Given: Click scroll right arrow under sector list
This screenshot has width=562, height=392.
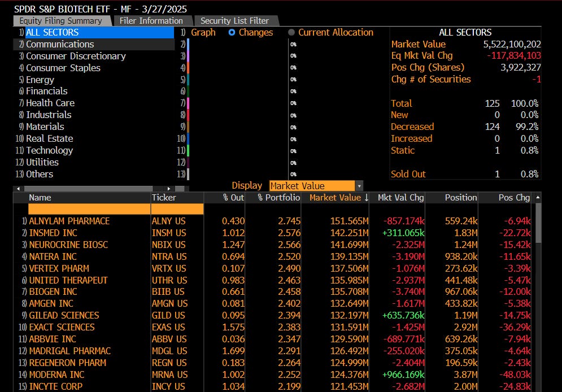Looking at the screenshot, I should [x=168, y=189].
